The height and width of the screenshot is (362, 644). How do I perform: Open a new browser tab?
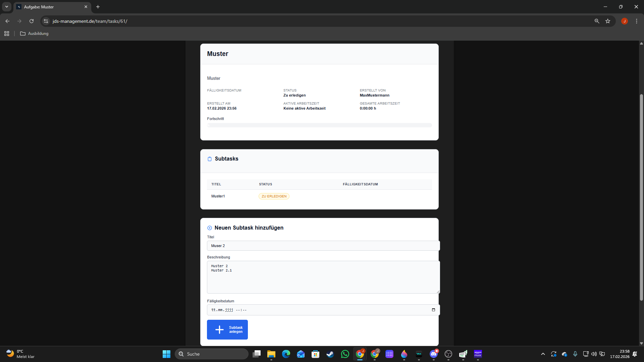98,7
